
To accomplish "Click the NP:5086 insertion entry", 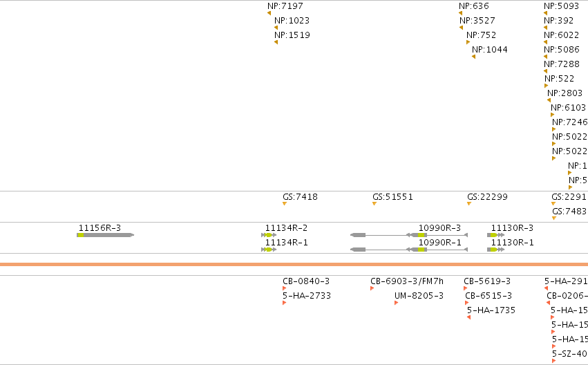I will point(561,50).
